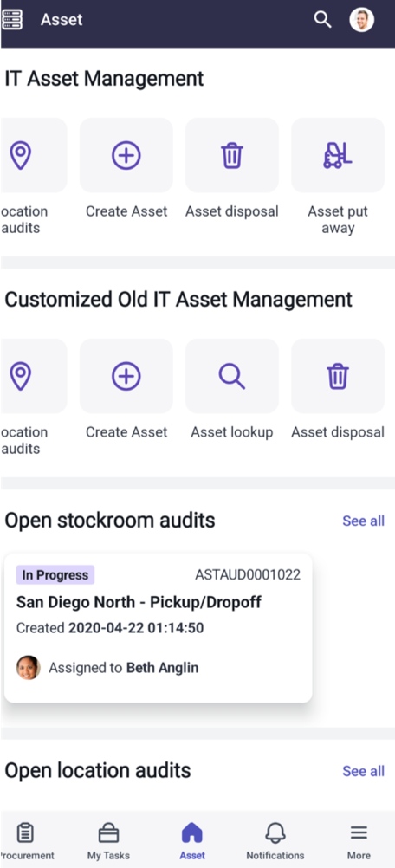Switch to the My Tasks tab

(x=108, y=841)
